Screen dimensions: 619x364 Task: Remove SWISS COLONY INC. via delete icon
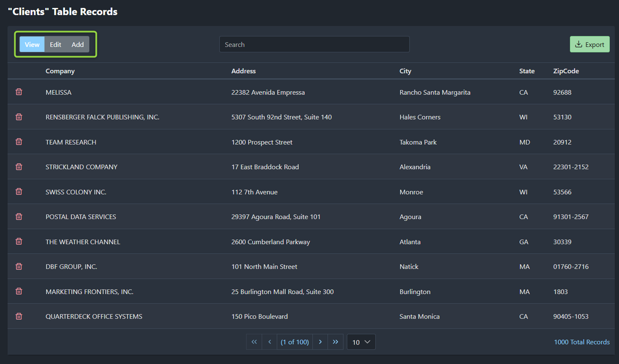tap(19, 191)
